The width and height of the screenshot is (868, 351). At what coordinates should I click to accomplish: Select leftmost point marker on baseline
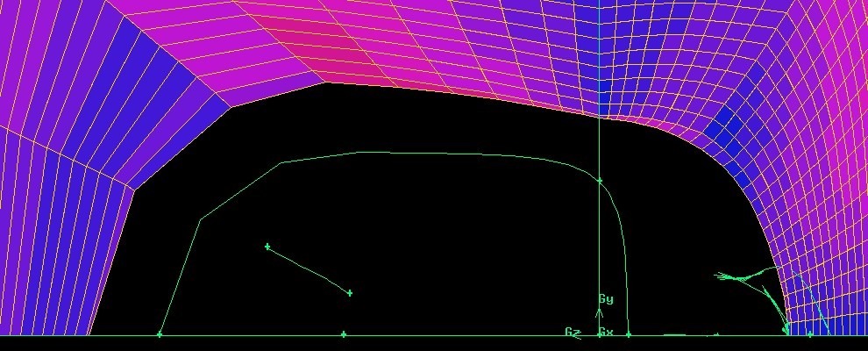[160, 334]
